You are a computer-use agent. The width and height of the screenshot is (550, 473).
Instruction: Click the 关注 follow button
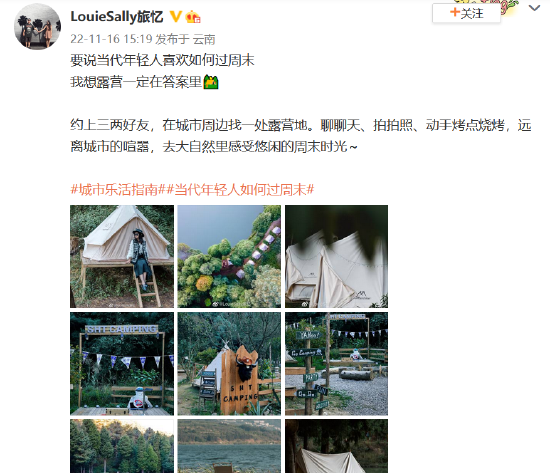pos(467,13)
